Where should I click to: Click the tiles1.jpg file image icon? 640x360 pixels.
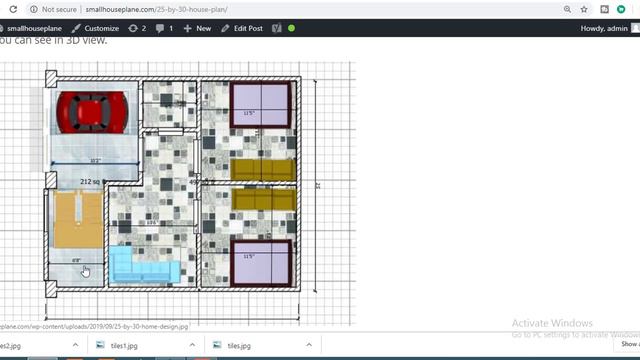pos(100,345)
